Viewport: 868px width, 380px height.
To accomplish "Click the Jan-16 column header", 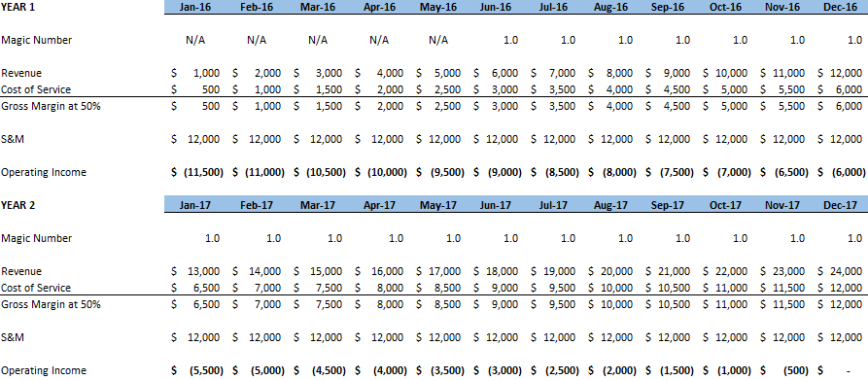I will [x=194, y=7].
